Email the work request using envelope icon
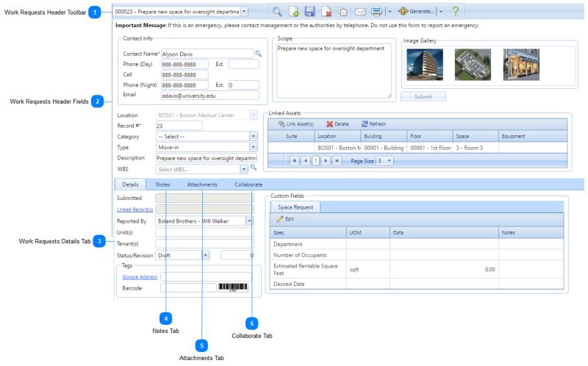The width and height of the screenshot is (588, 366). [x=360, y=12]
